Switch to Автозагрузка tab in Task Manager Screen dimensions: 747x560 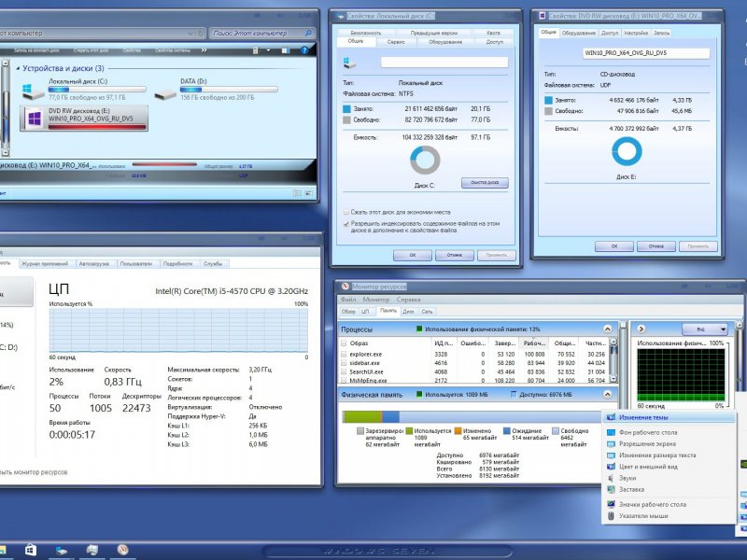(94, 263)
